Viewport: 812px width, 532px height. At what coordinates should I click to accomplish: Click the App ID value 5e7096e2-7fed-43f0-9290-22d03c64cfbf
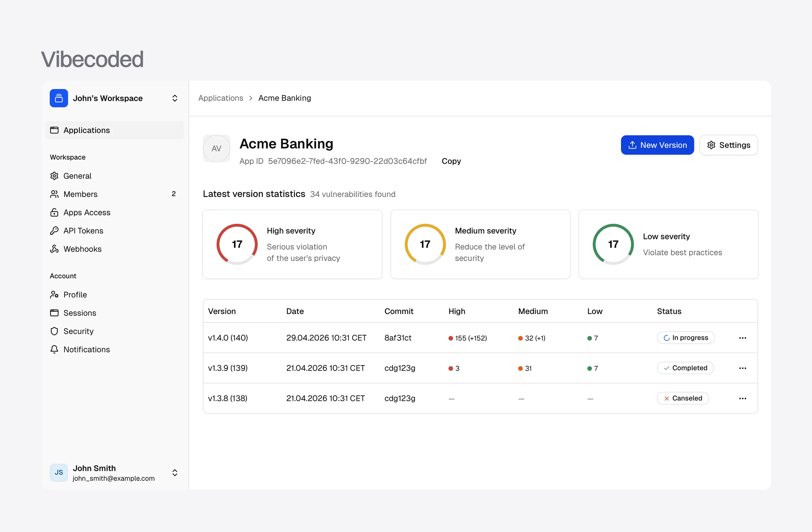[347, 161]
